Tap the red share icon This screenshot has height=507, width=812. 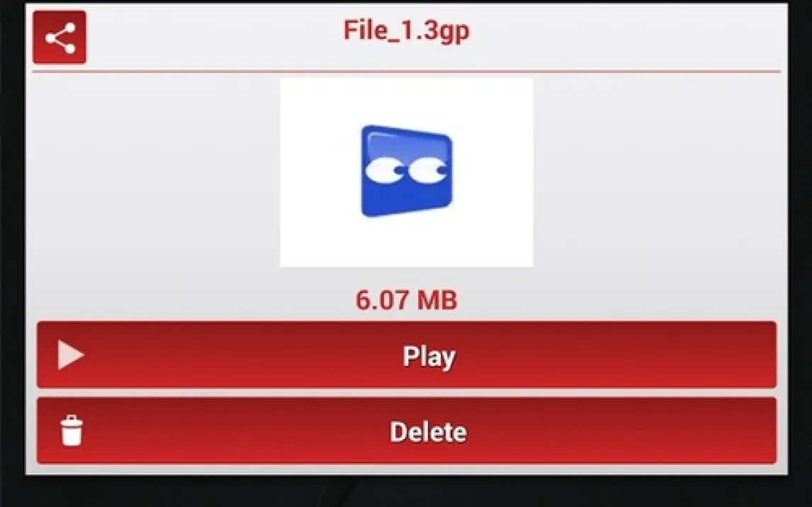pos(60,38)
